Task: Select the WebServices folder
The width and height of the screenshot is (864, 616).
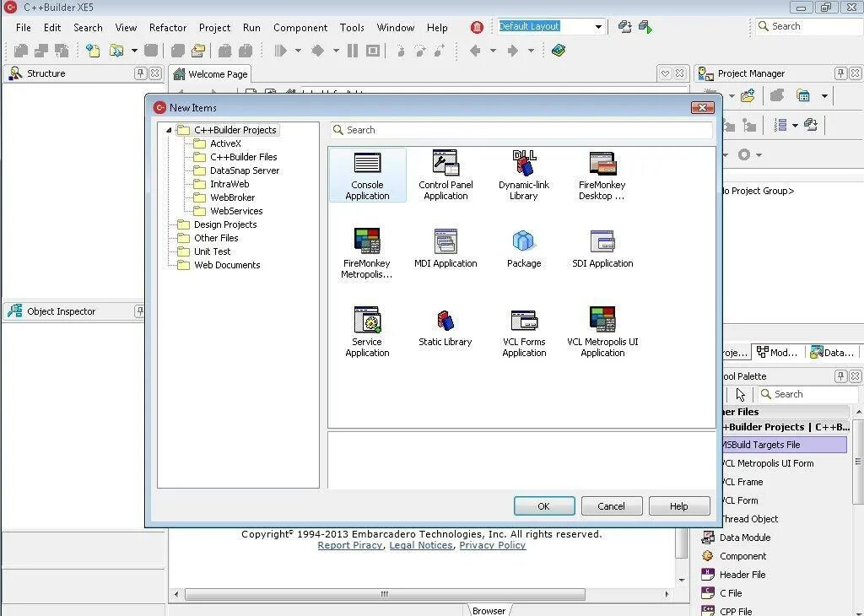Action: [x=236, y=211]
